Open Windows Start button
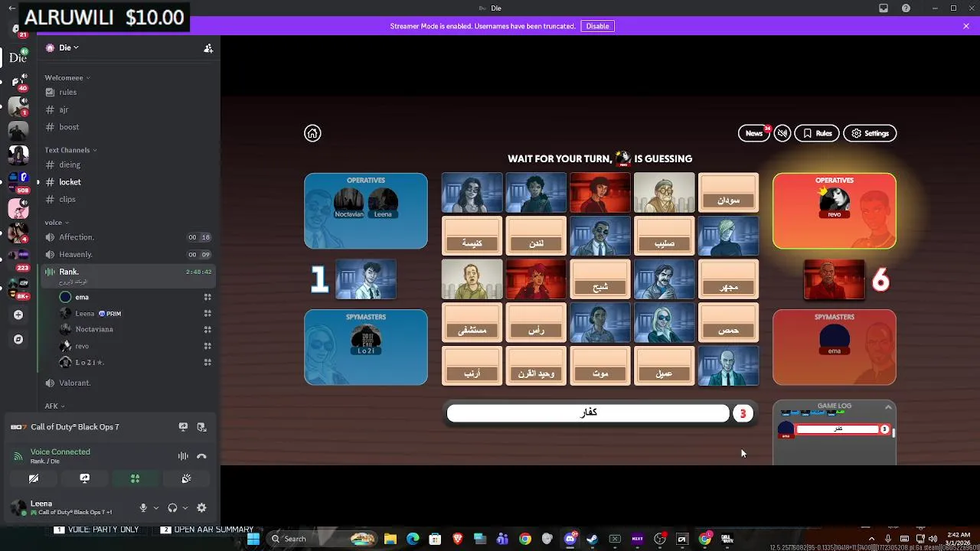The height and width of the screenshot is (551, 980). tap(253, 539)
